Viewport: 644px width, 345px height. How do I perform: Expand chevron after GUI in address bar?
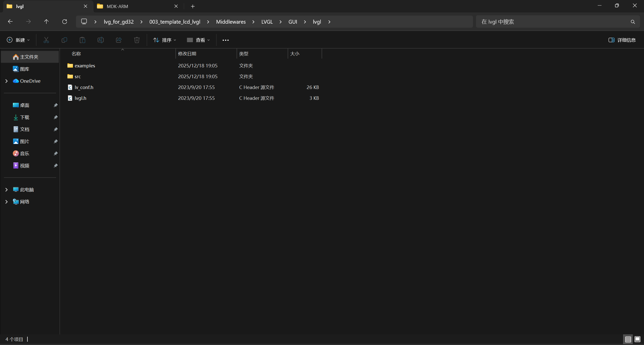point(305,22)
